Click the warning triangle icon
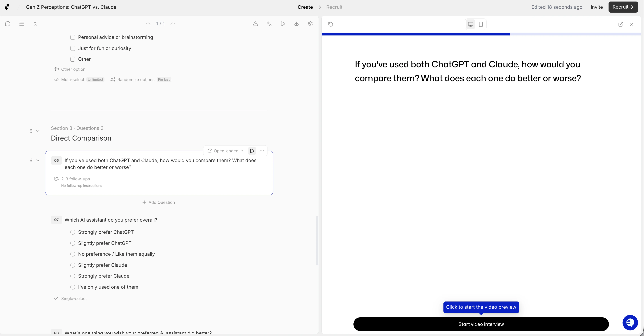 (x=255, y=24)
